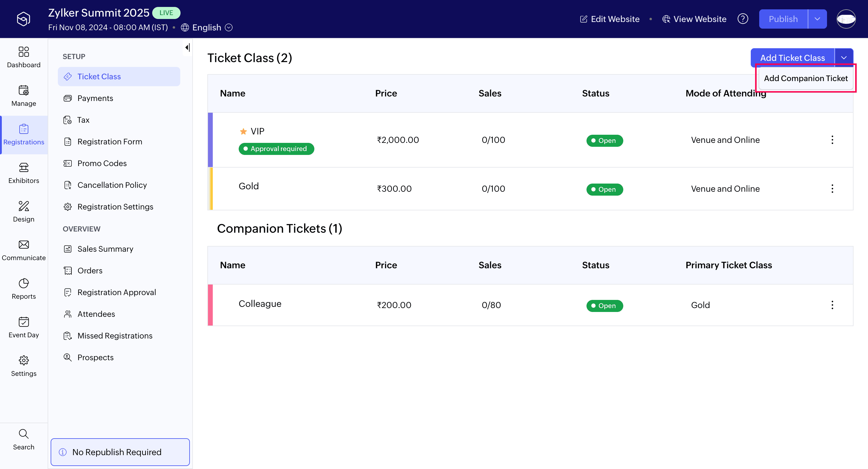Collapse the setup side panel arrow
This screenshot has height=469, width=868.
[187, 48]
